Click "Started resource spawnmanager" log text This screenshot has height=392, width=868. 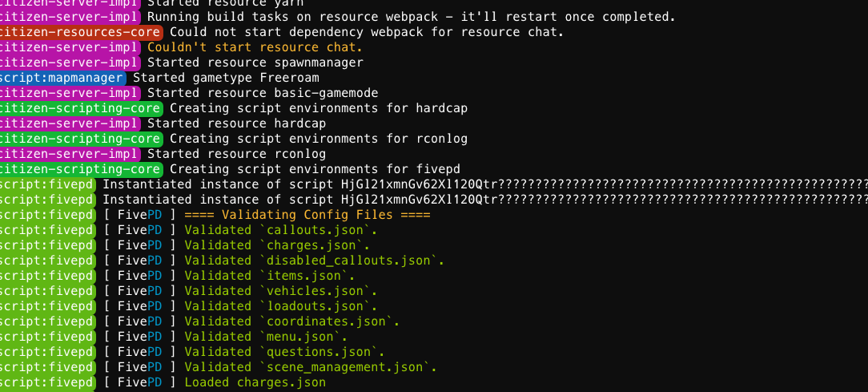pos(255,63)
